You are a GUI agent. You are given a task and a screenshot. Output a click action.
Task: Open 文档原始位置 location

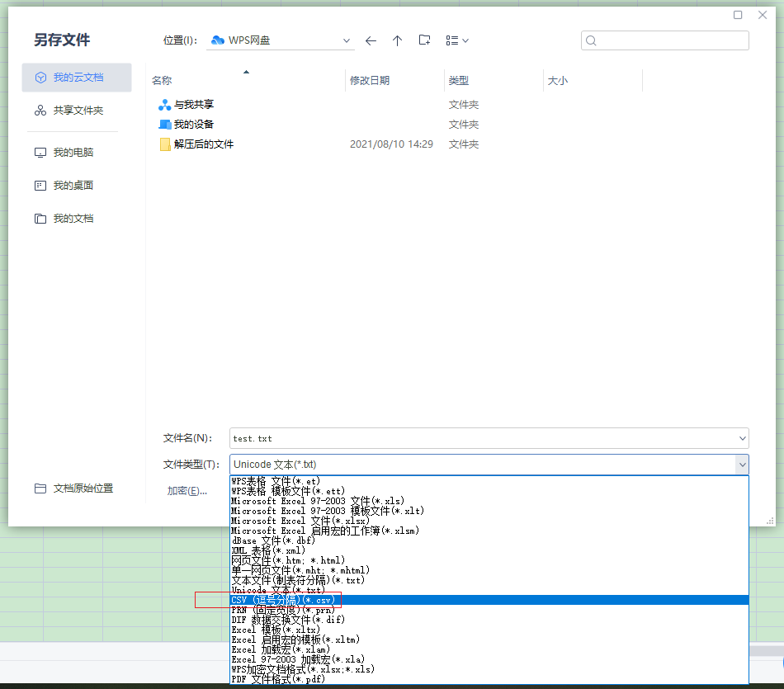(x=77, y=488)
